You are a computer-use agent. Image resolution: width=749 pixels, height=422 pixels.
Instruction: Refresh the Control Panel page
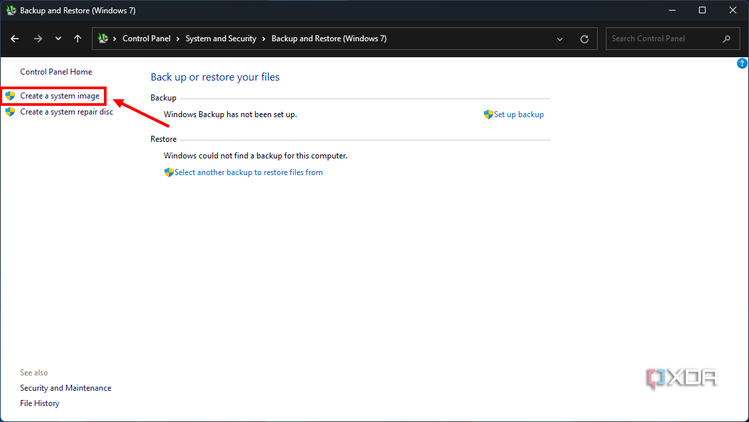pyautogui.click(x=584, y=39)
